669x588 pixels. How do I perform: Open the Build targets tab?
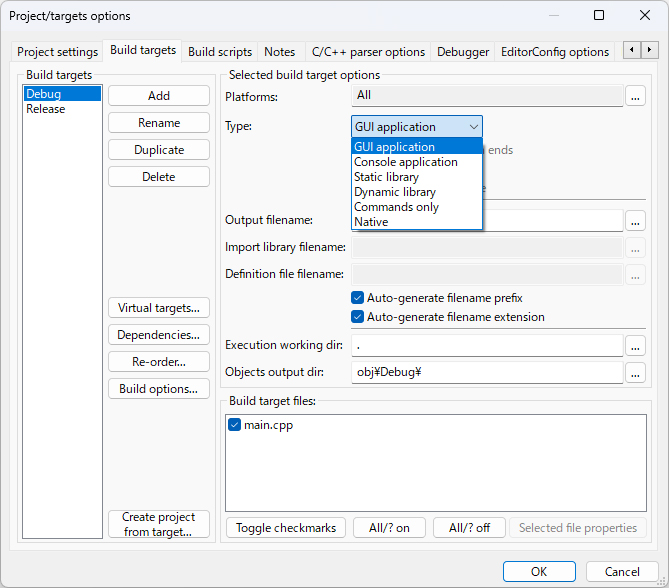143,50
